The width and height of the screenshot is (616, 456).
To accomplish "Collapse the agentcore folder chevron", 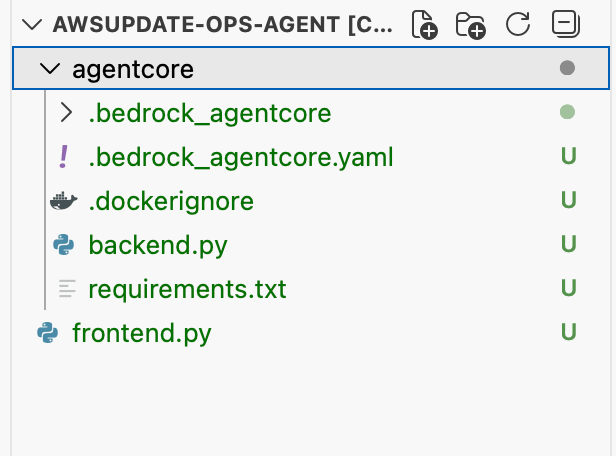I will (x=47, y=69).
